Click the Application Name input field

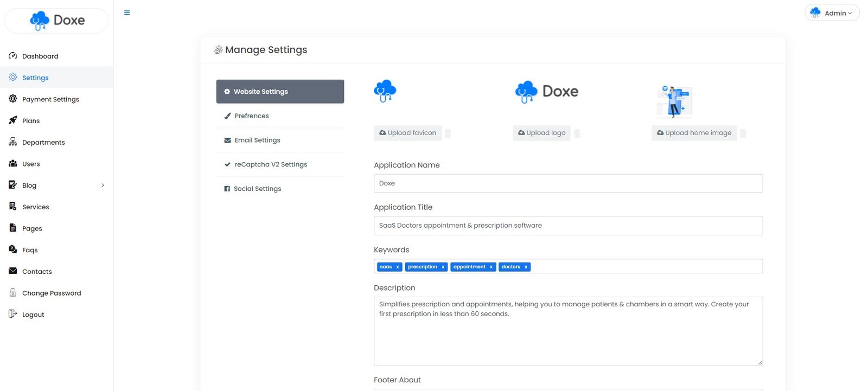[568, 183]
